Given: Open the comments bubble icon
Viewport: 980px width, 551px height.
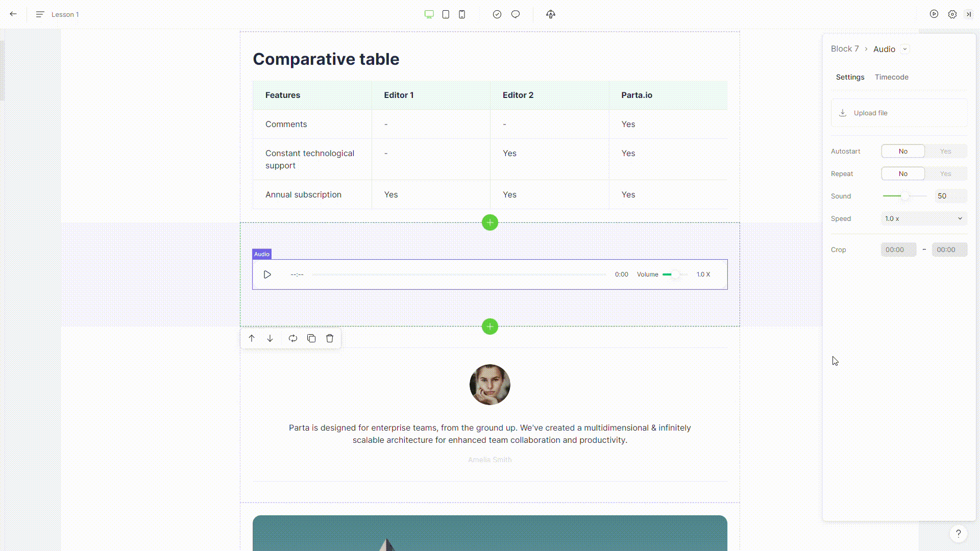Looking at the screenshot, I should pos(516,14).
